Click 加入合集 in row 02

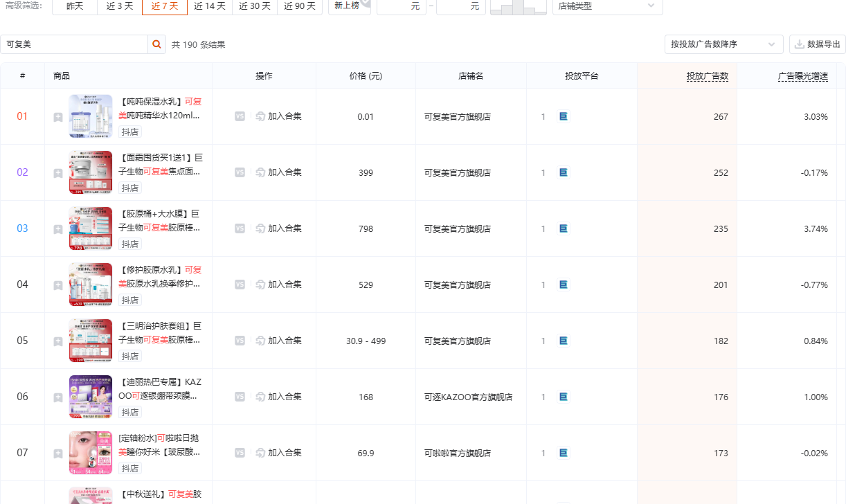[278, 172]
